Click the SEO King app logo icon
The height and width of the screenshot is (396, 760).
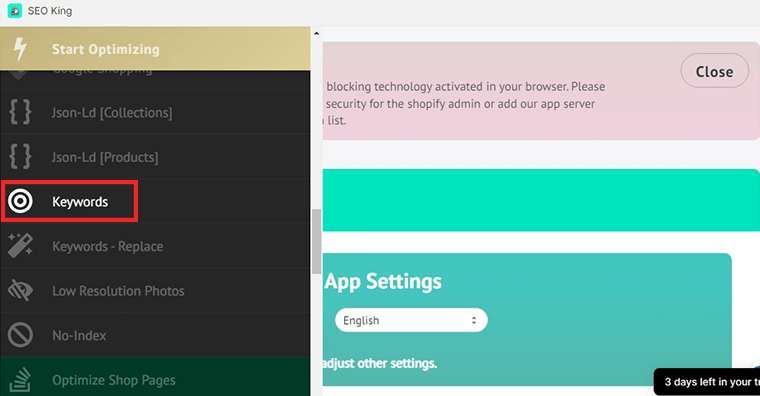[x=15, y=11]
